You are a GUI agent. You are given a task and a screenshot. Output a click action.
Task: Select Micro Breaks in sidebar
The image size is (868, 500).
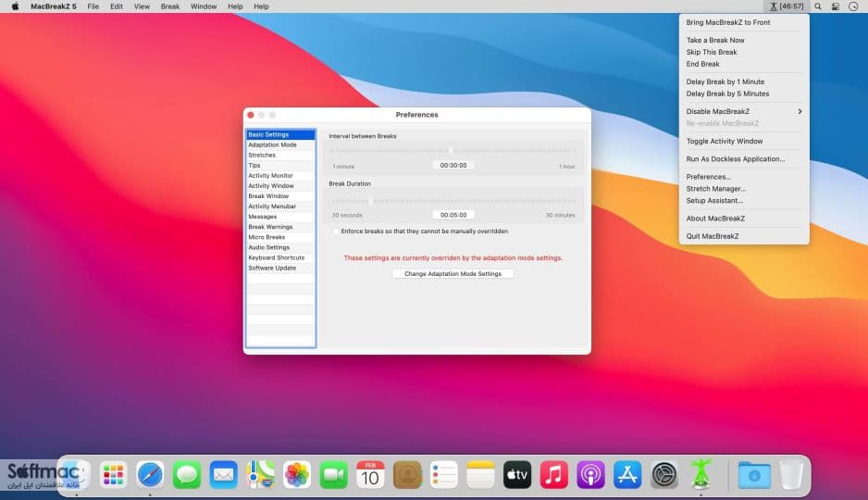coord(280,237)
